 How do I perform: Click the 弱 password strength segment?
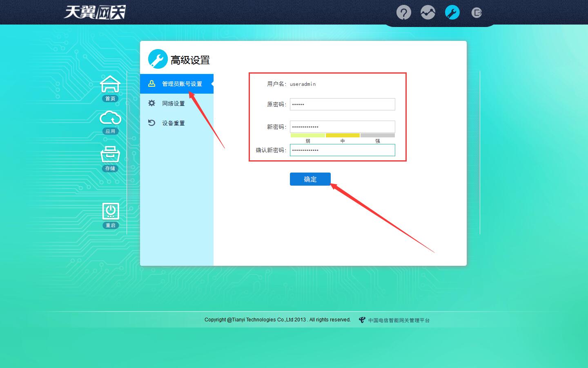pyautogui.click(x=308, y=135)
